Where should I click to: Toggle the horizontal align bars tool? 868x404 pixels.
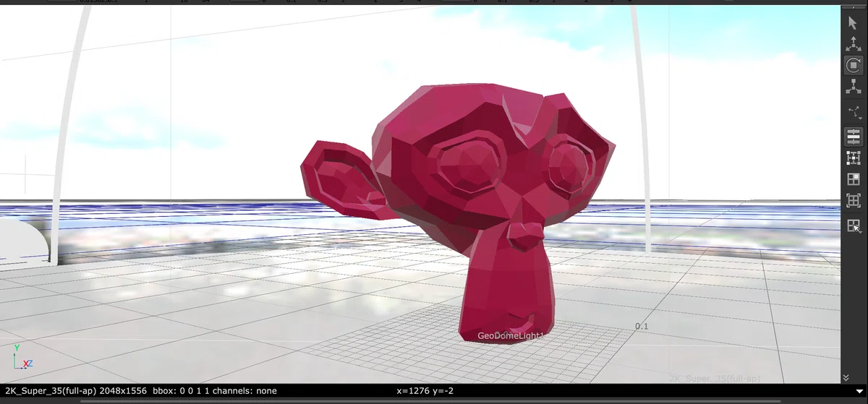853,136
